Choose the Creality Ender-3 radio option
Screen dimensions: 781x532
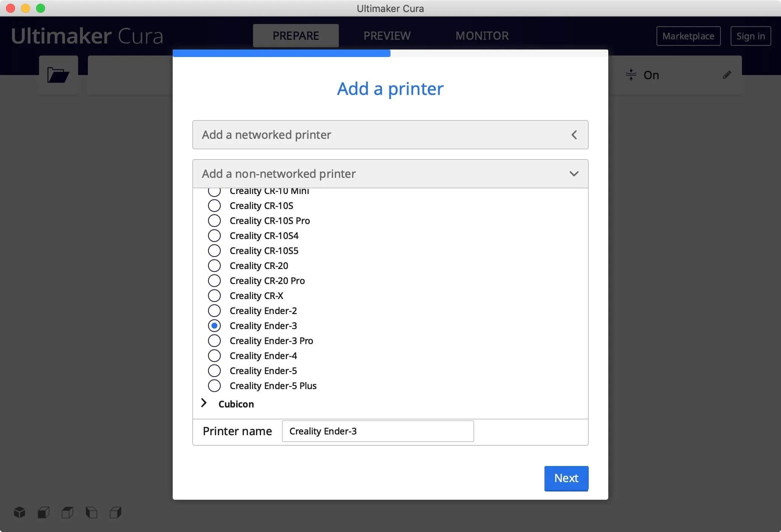214,326
